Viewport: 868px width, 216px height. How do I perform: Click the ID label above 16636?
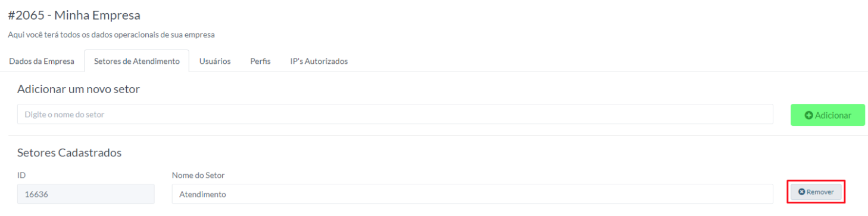pyautogui.click(x=21, y=175)
